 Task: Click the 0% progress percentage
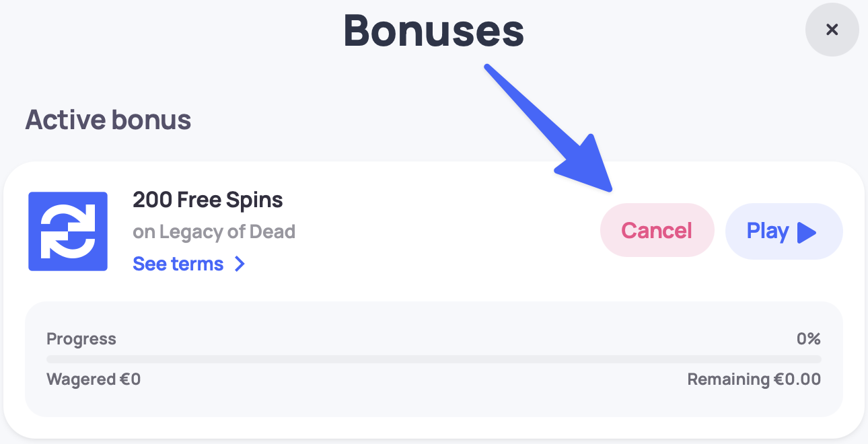[x=808, y=339]
